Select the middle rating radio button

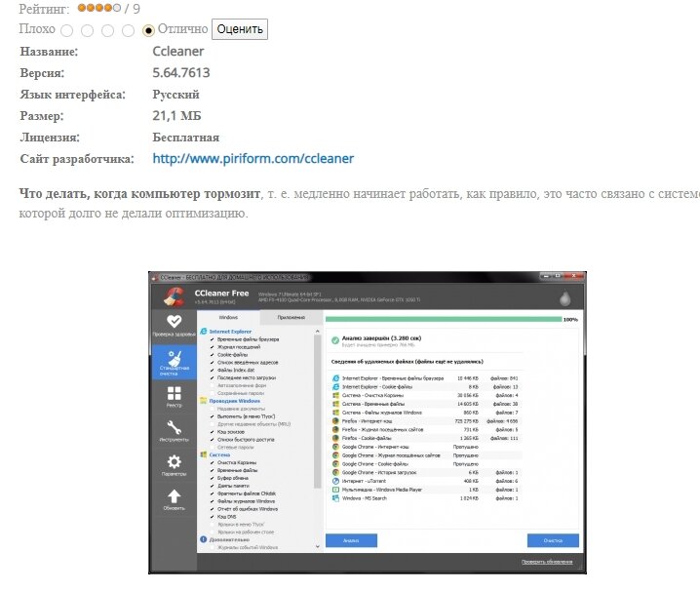107,30
